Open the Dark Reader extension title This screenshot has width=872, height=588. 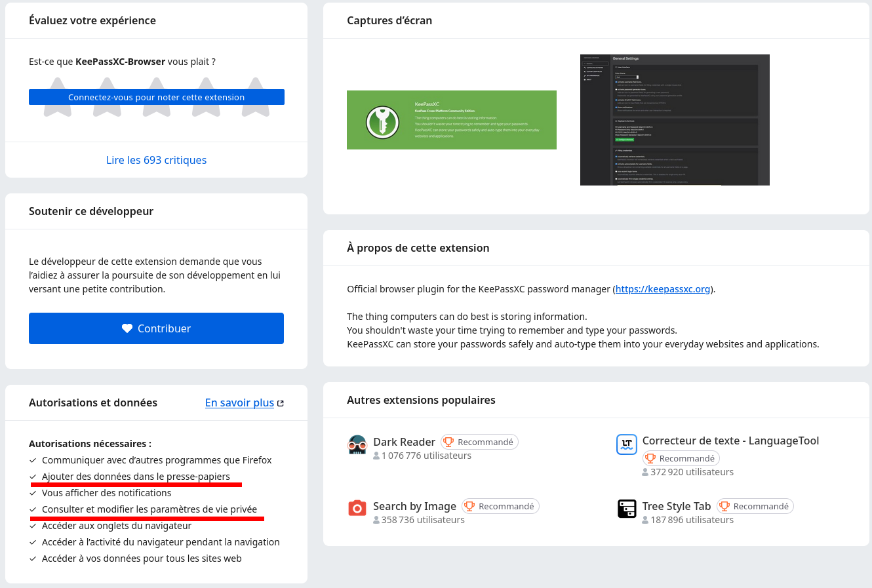[404, 442]
